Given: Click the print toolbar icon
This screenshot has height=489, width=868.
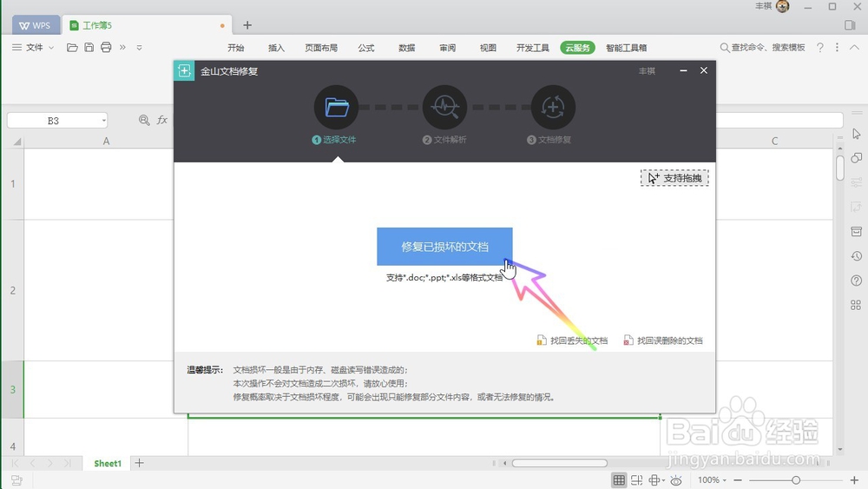Looking at the screenshot, I should (x=106, y=48).
